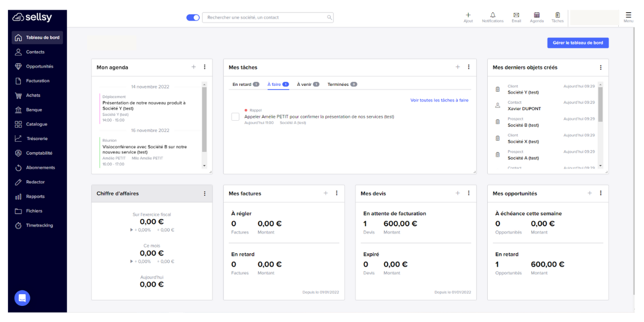Switch to À venir tasks tab
Viewport: 644px width, 322px height.
308,84
